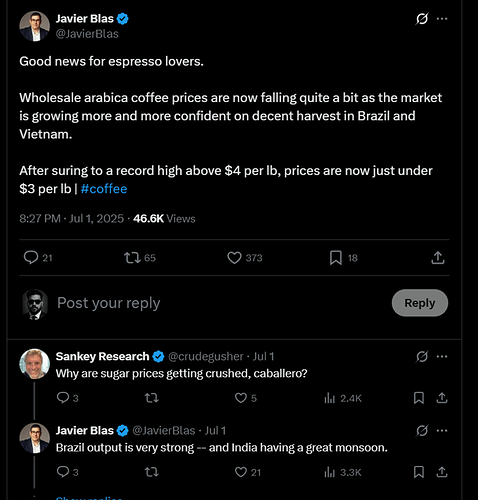The width and height of the screenshot is (478, 500).
Task: Open more options on main post
Action: coord(442,19)
